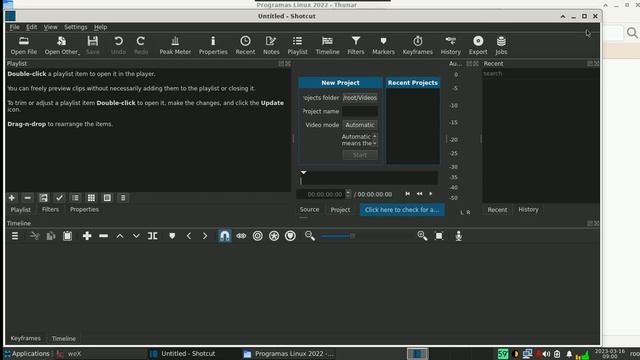Add source to playlist with plus button
Image resolution: width=640 pixels, height=360 pixels.
(x=12, y=198)
